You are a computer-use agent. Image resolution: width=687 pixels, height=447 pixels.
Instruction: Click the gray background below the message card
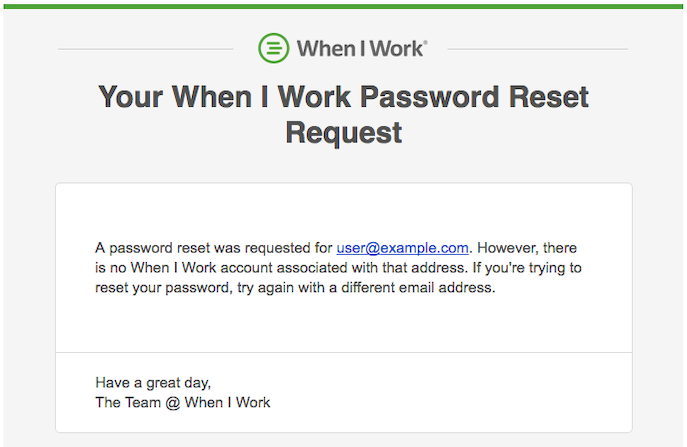click(343, 440)
